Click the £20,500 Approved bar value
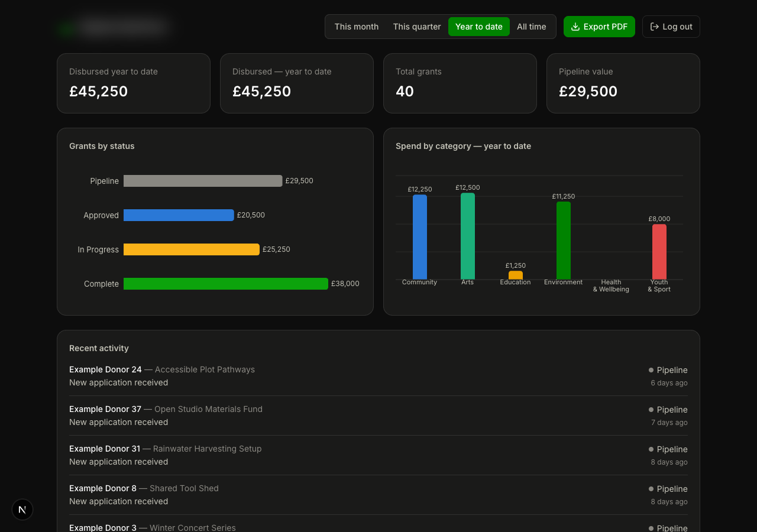The height and width of the screenshot is (532, 757). point(251,215)
